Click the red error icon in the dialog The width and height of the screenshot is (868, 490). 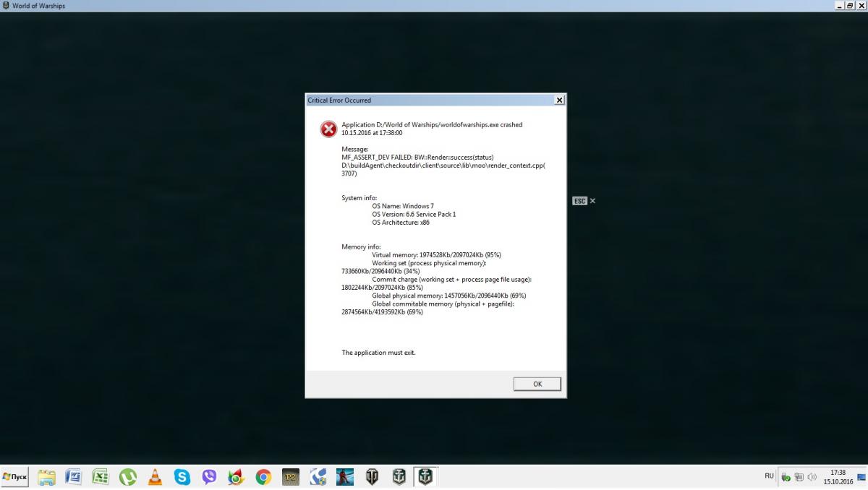coord(328,129)
